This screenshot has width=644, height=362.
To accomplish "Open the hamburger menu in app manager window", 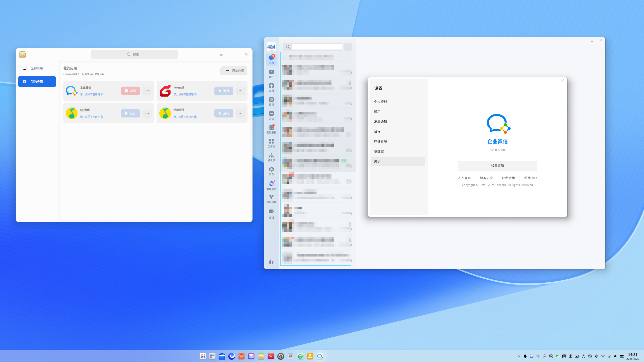I will pyautogui.click(x=221, y=54).
